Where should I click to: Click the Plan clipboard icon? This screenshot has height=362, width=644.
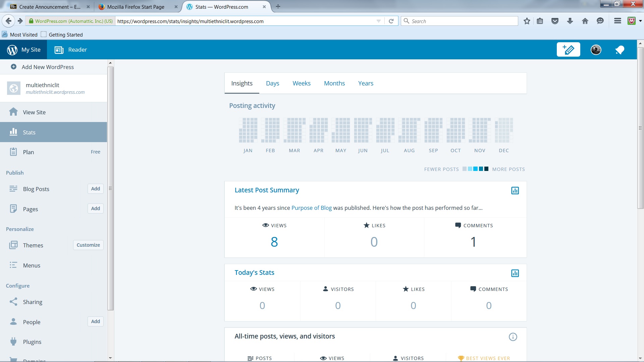13,152
